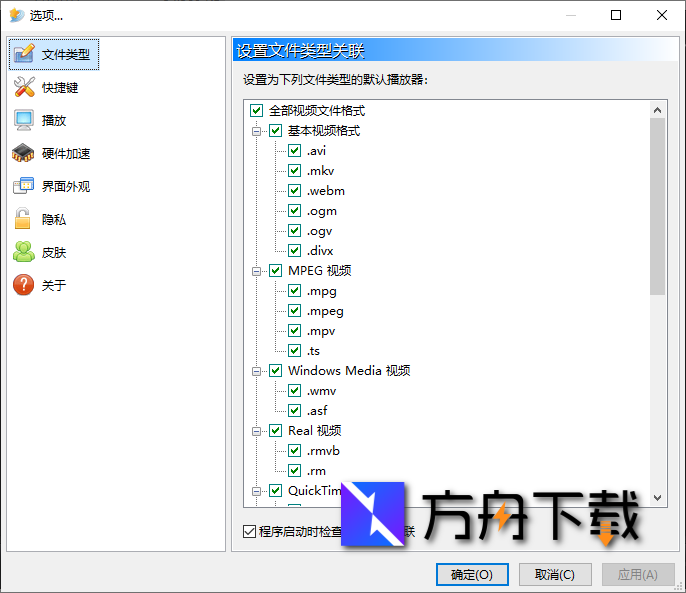Uncheck the .wmv file type

coord(294,390)
